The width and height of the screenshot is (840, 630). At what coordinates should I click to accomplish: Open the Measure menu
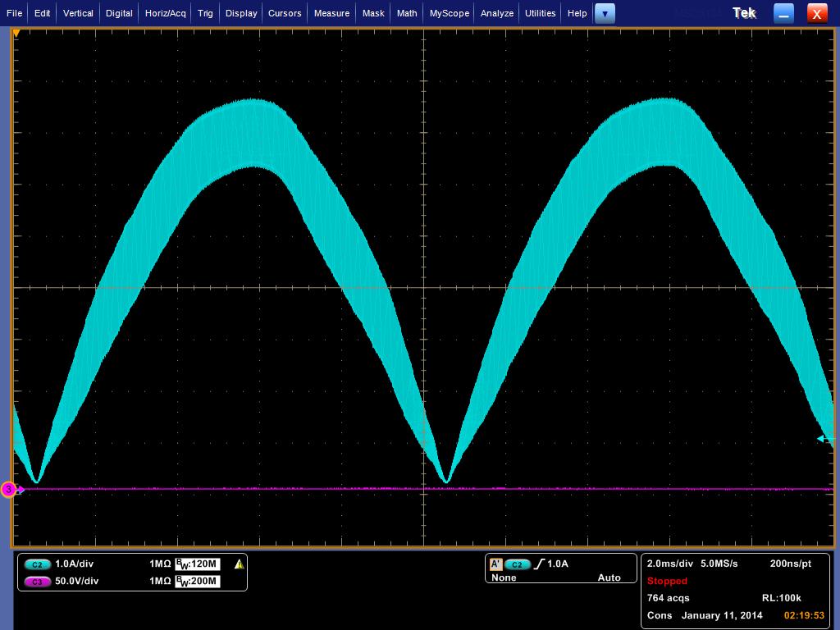[331, 13]
